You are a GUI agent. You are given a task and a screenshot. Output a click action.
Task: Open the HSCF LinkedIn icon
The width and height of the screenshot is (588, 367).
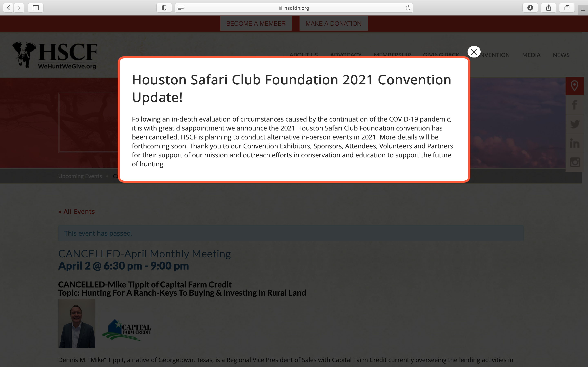(x=575, y=144)
